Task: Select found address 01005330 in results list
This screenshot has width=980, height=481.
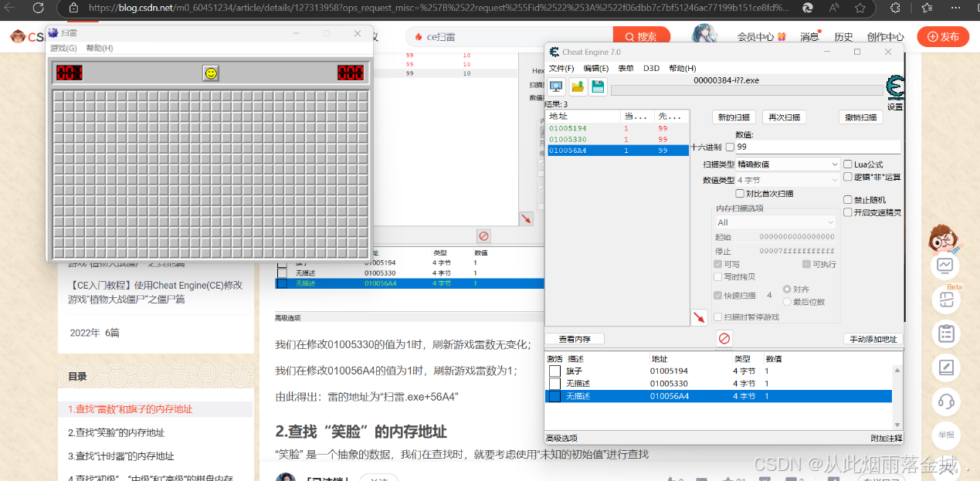Action: [x=618, y=139]
